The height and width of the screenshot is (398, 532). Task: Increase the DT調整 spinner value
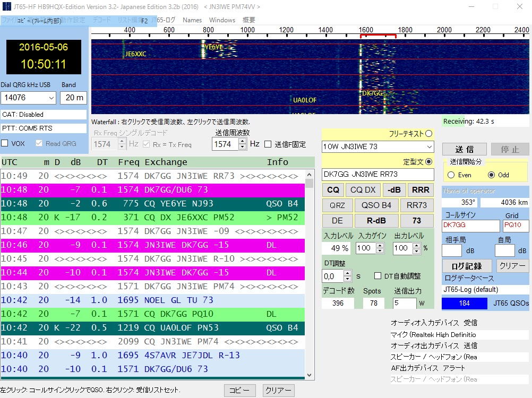click(347, 274)
